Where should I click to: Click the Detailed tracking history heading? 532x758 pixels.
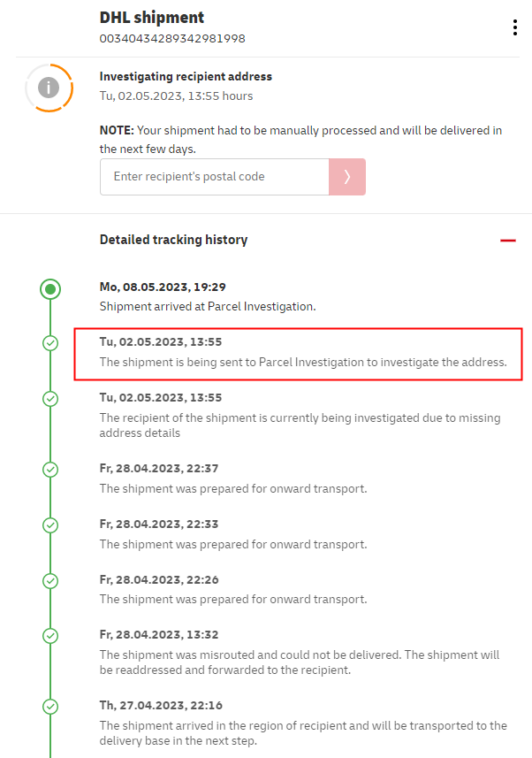(173, 240)
